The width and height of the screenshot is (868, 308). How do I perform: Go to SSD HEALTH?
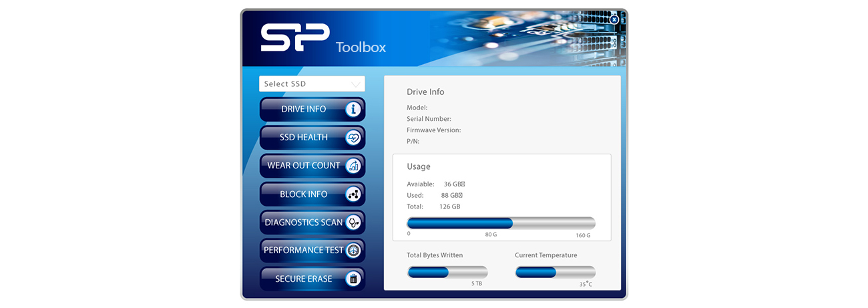312,138
